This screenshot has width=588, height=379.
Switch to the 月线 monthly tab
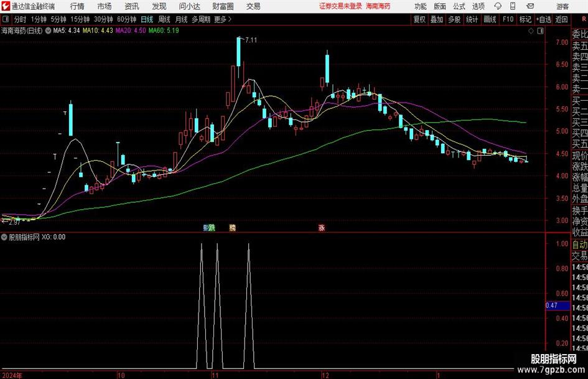point(182,19)
